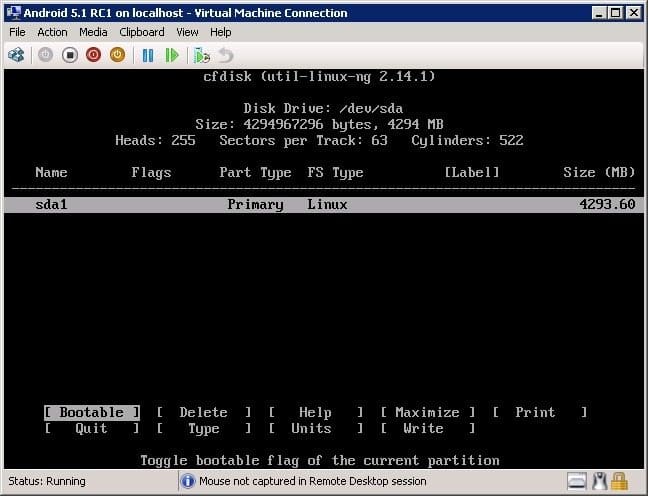Click the blue info icon in status bar

188,481
